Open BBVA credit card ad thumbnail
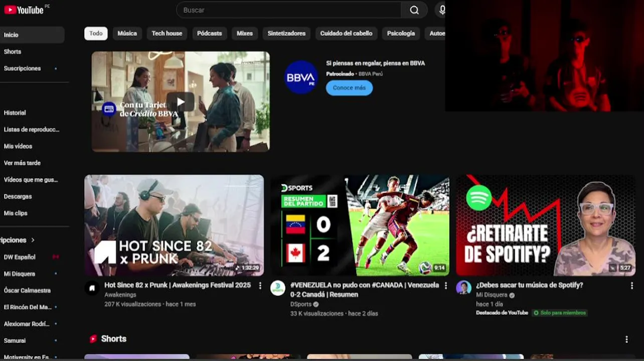This screenshot has width=644, height=361. [x=181, y=101]
